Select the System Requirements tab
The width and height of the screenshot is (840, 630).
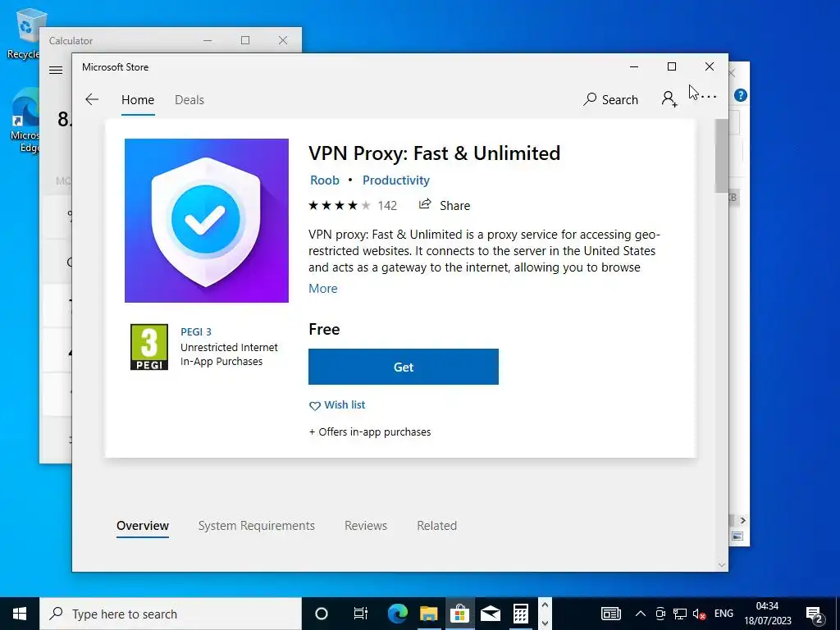257,526
